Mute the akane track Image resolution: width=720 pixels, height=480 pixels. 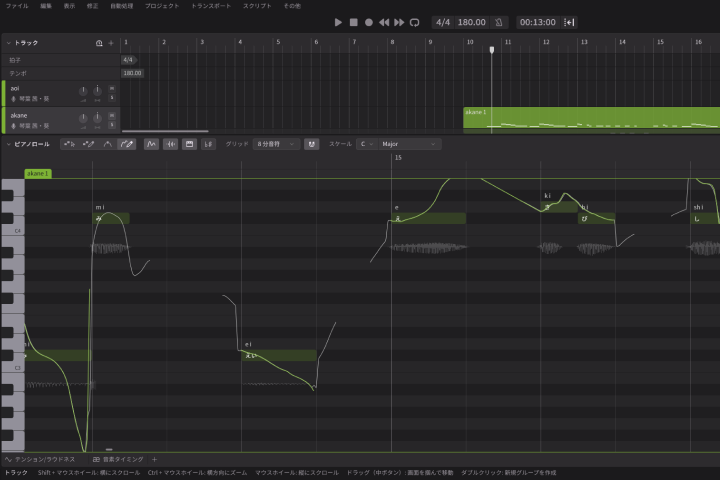(x=112, y=115)
